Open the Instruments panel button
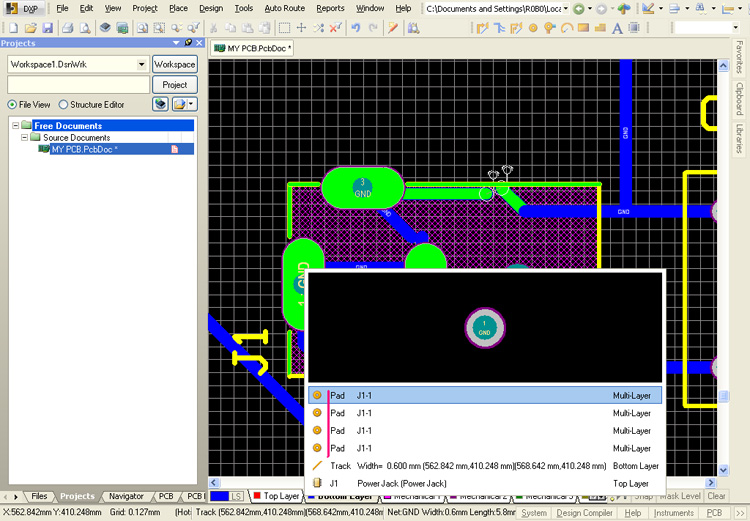750x521 pixels. click(673, 512)
